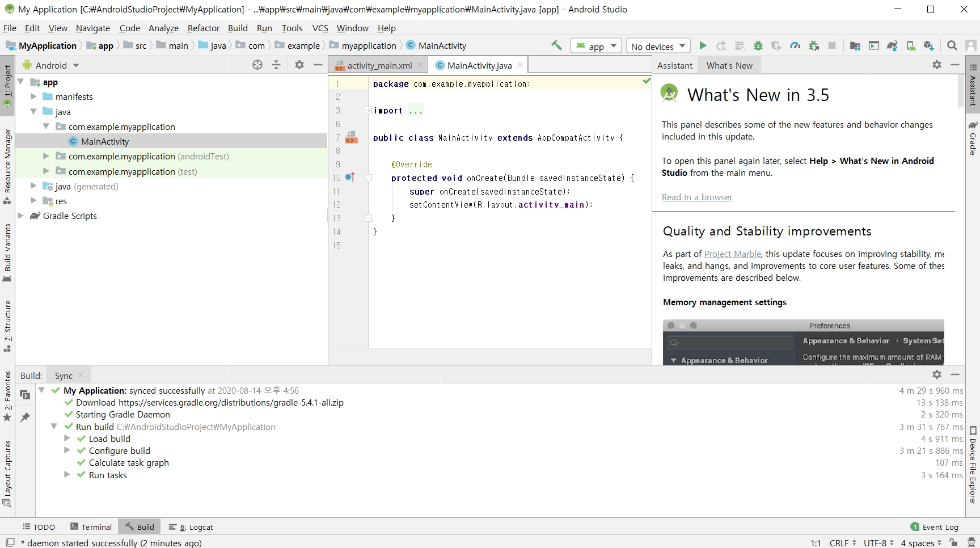Switch to the activity_main.xml editor tab

379,65
